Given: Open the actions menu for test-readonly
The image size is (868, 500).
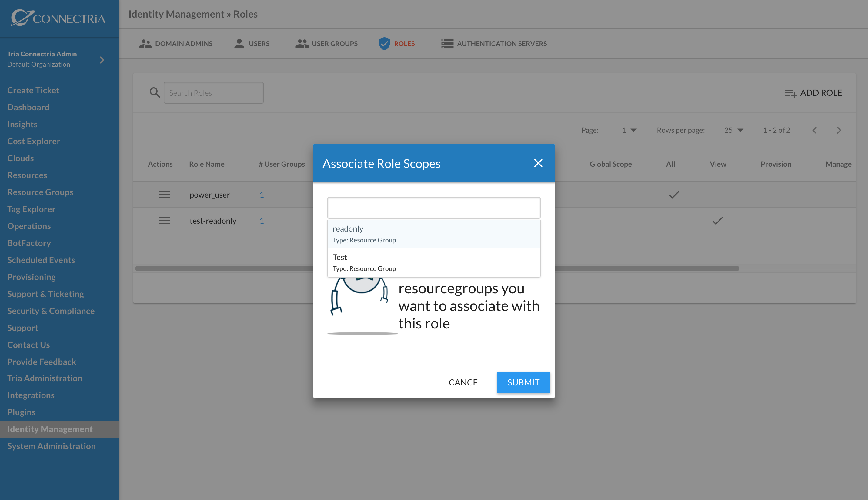Looking at the screenshot, I should click(164, 221).
